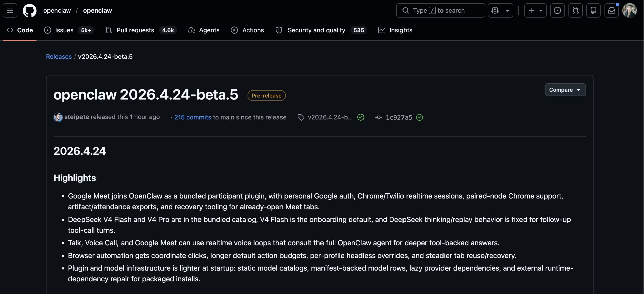The width and height of the screenshot is (644, 294).
Task: Open the Copilot chat icon
Action: pyautogui.click(x=495, y=10)
